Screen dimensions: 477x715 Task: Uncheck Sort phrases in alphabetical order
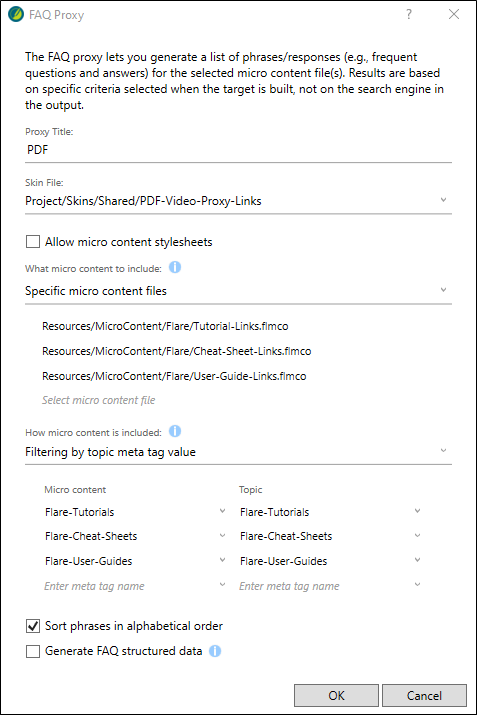(33, 626)
